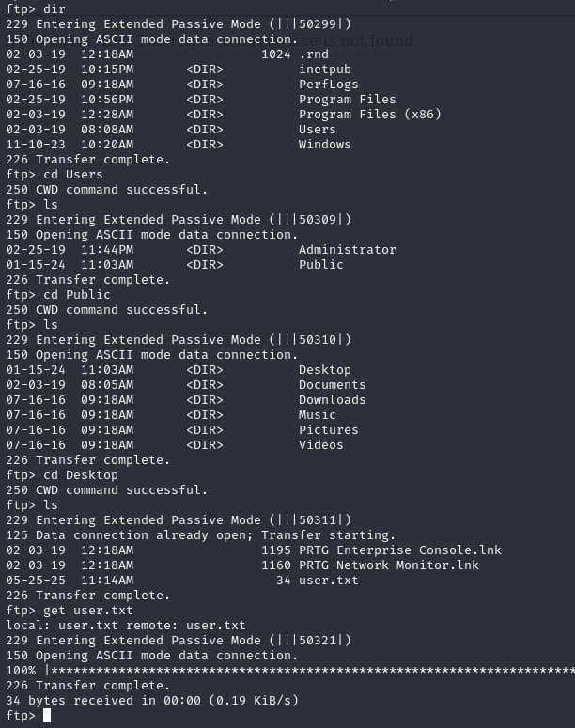Click the PerfLogs folder entry
575x728 pixels.
coord(328,85)
